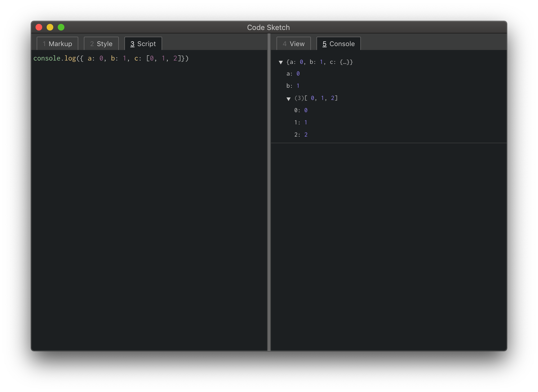Open the Console tab
This screenshot has width=538, height=392.
click(338, 44)
